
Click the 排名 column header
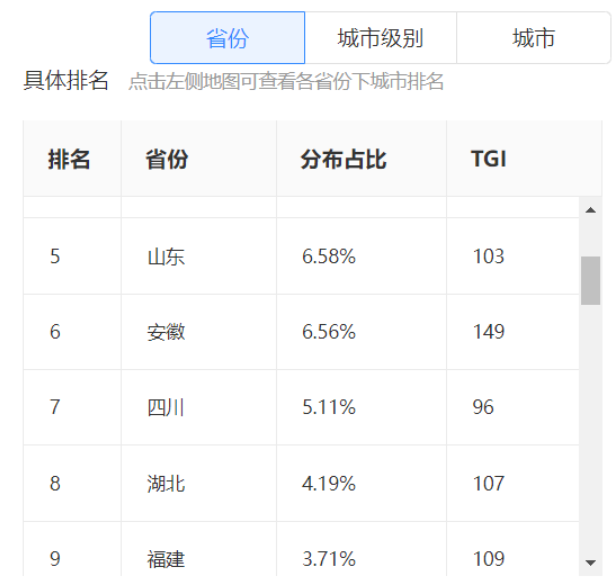[69, 159]
